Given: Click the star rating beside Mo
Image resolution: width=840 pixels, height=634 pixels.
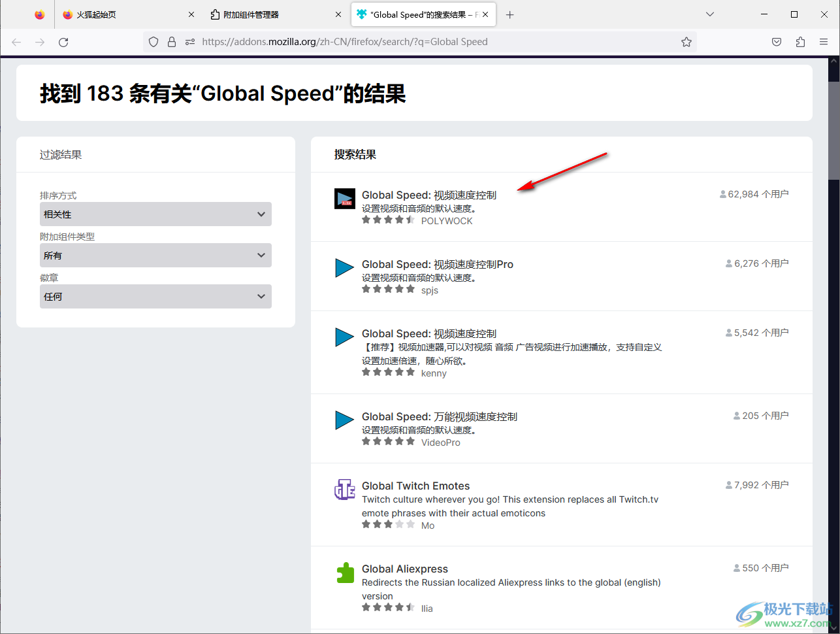Looking at the screenshot, I should (x=389, y=524).
